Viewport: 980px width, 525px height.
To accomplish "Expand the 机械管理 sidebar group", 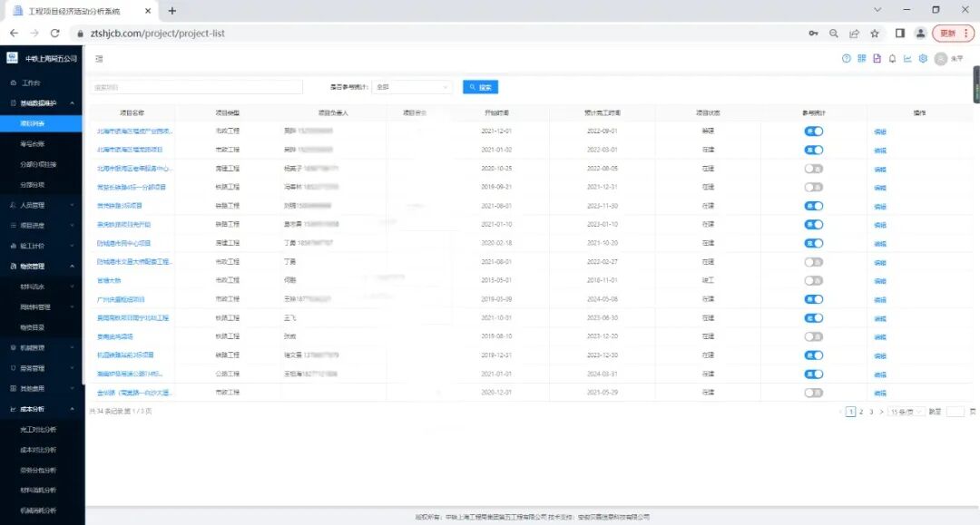I will coord(41,347).
